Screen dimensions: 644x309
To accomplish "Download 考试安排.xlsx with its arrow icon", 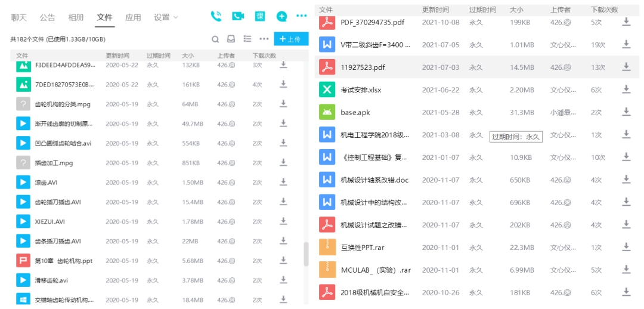I will click(x=626, y=89).
